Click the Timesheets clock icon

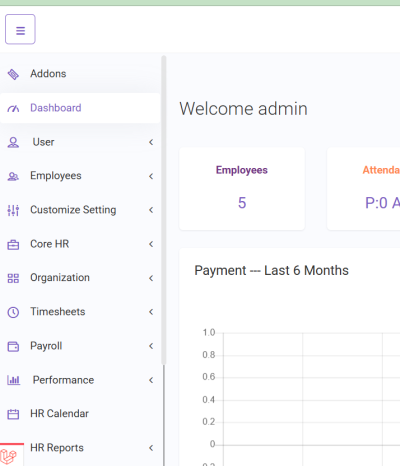13,312
